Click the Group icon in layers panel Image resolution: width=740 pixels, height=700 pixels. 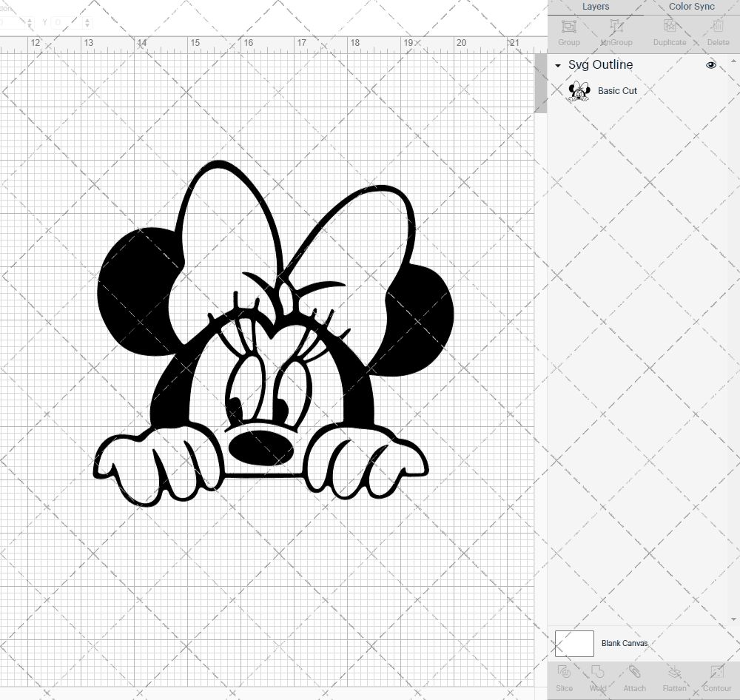pyautogui.click(x=568, y=26)
